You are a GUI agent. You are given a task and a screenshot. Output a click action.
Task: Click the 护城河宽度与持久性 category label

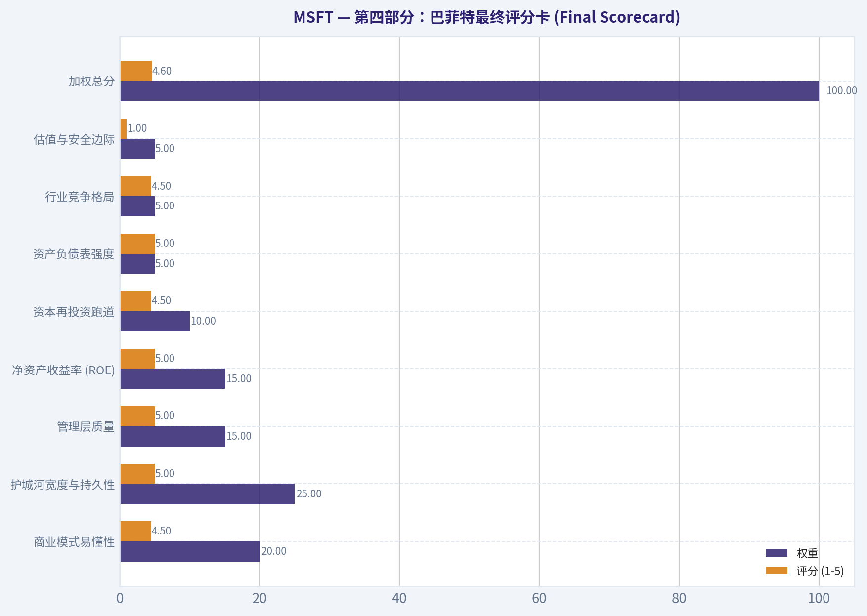click(x=63, y=485)
